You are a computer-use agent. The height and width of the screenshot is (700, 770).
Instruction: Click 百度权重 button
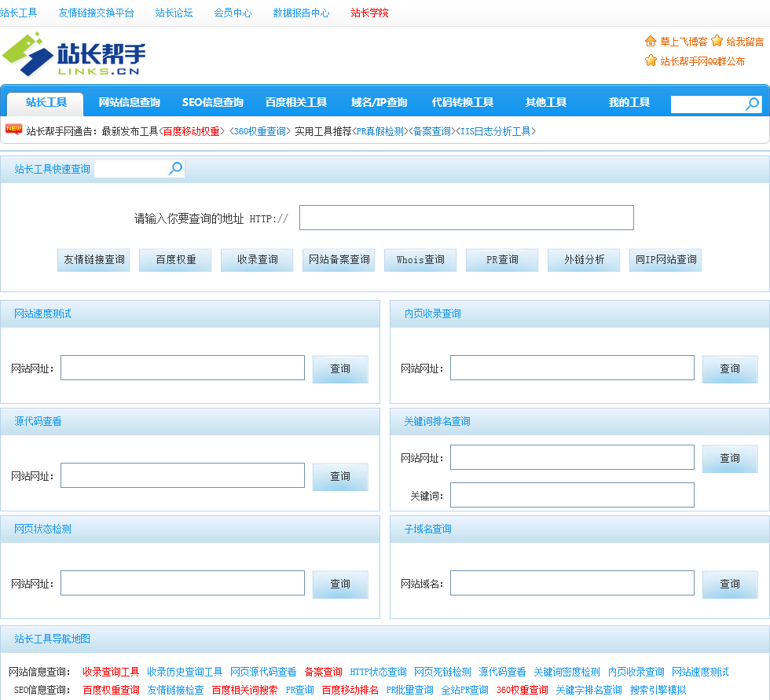point(175,260)
